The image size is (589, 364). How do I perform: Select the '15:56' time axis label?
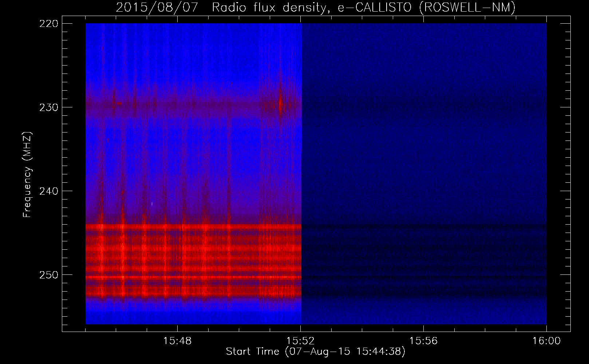coord(423,341)
